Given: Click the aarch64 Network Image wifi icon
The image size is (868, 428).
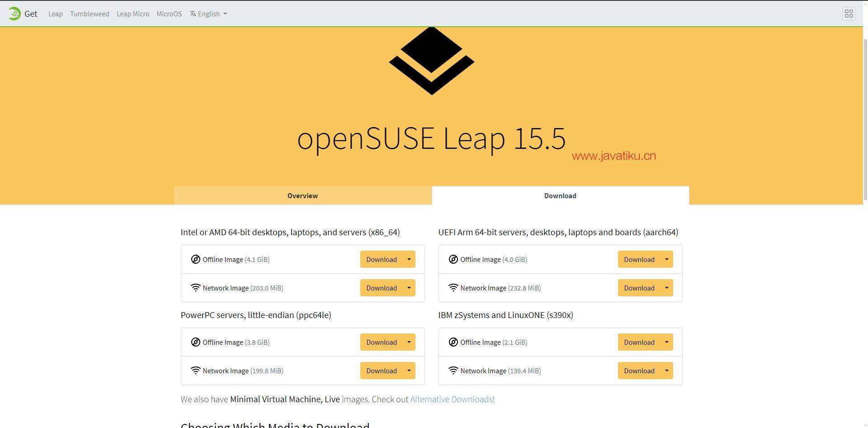Looking at the screenshot, I should [x=453, y=288].
